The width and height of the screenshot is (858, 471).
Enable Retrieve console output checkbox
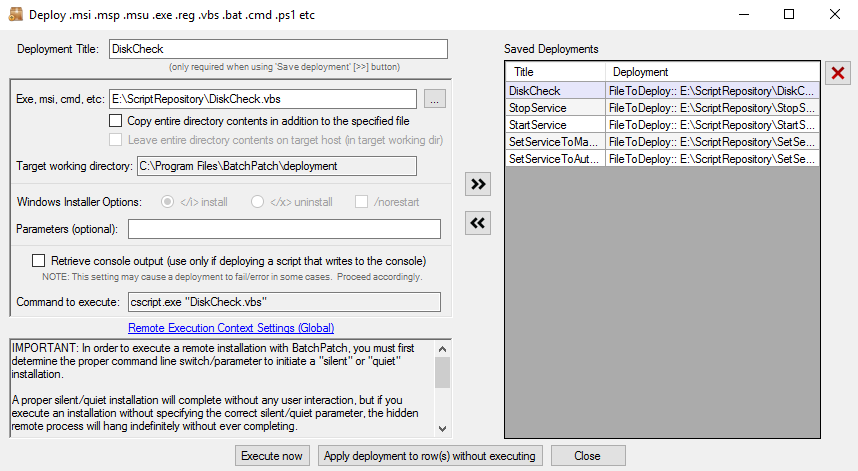(x=38, y=261)
